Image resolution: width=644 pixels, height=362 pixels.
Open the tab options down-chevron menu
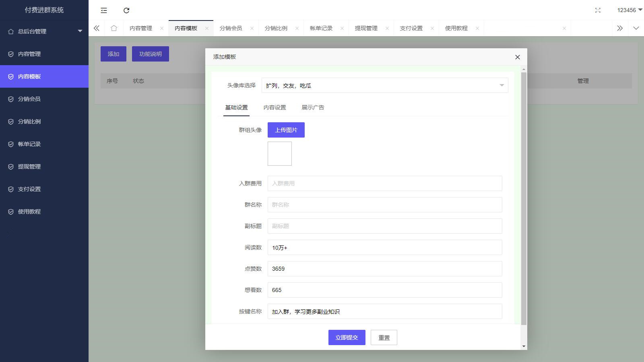pos(636,28)
